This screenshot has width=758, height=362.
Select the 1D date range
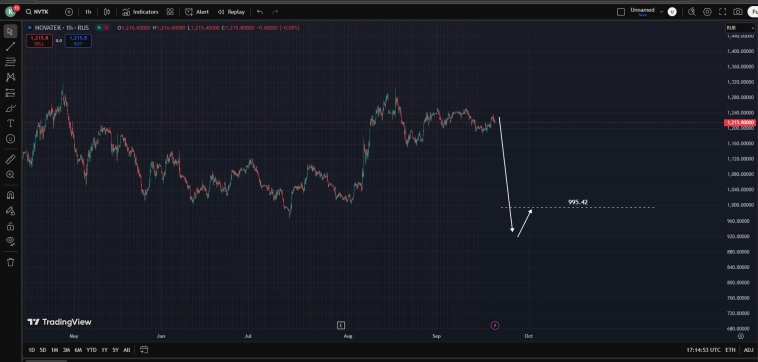tap(31, 350)
